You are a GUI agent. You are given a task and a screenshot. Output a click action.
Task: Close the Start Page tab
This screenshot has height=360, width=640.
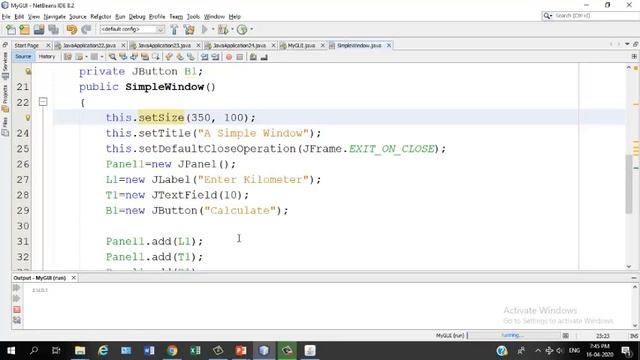point(48,45)
